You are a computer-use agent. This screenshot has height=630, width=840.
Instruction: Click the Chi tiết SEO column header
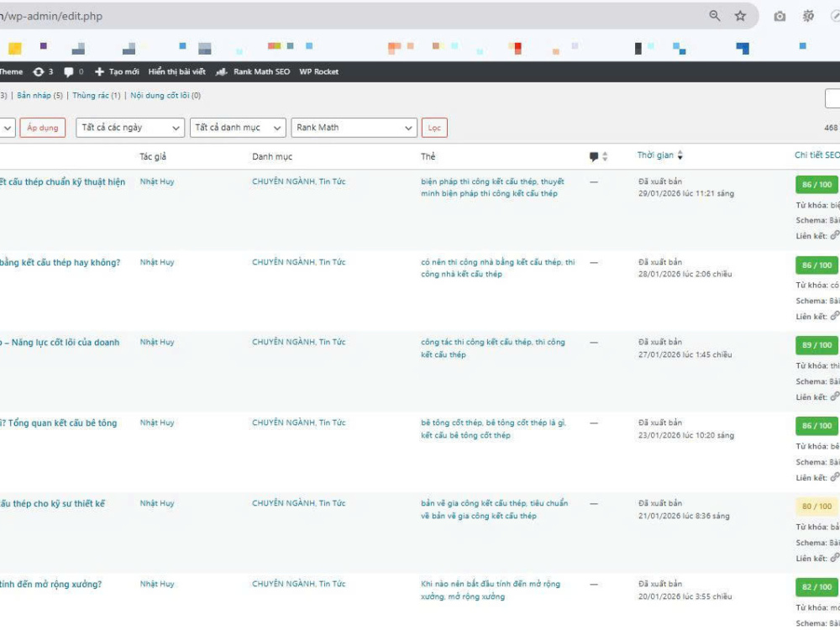(x=817, y=155)
